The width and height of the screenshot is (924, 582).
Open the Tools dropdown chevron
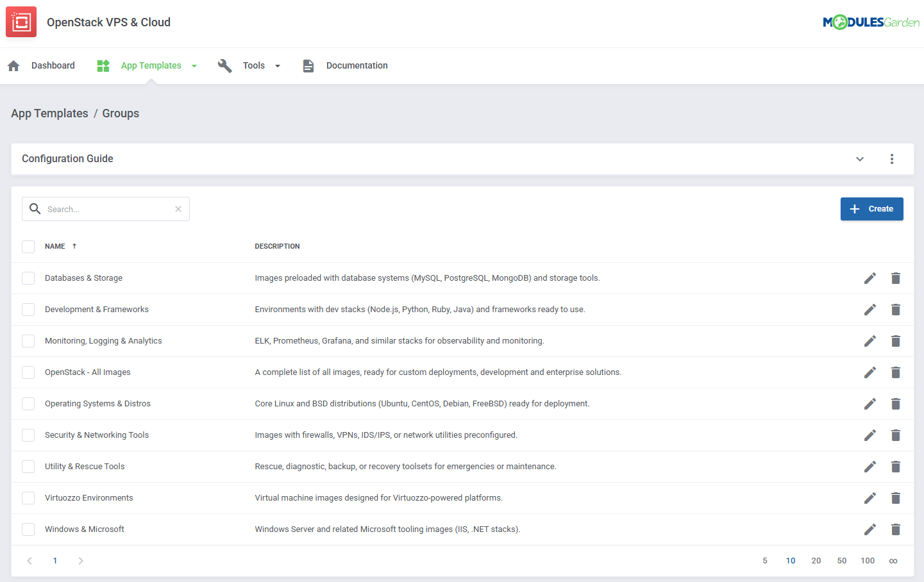[x=277, y=65]
